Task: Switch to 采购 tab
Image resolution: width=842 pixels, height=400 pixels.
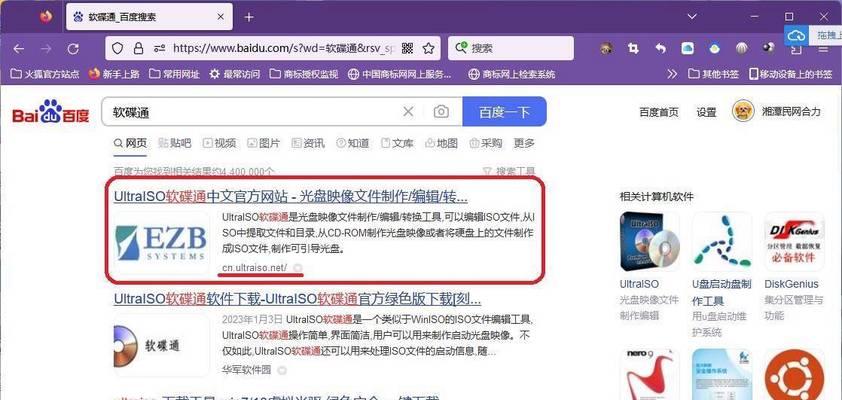Action: coord(485,143)
